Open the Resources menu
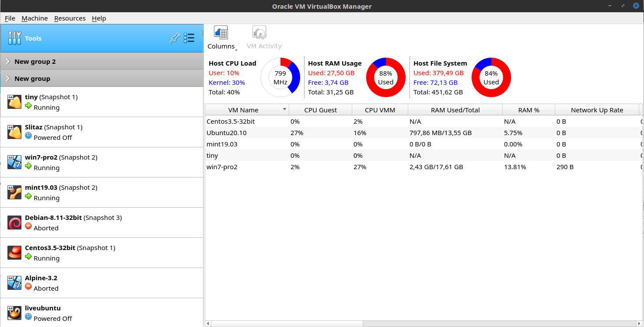 point(70,18)
